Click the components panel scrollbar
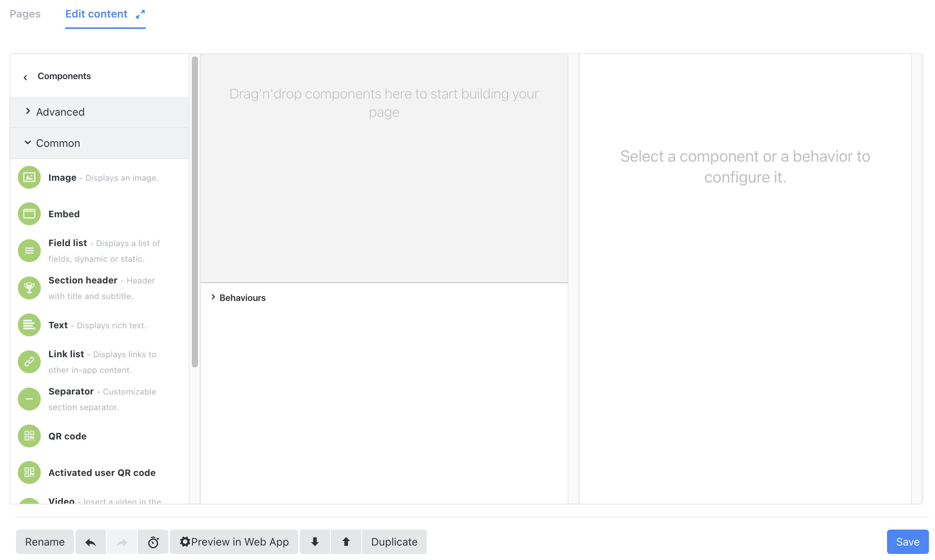The width and height of the screenshot is (935, 560). (x=195, y=212)
